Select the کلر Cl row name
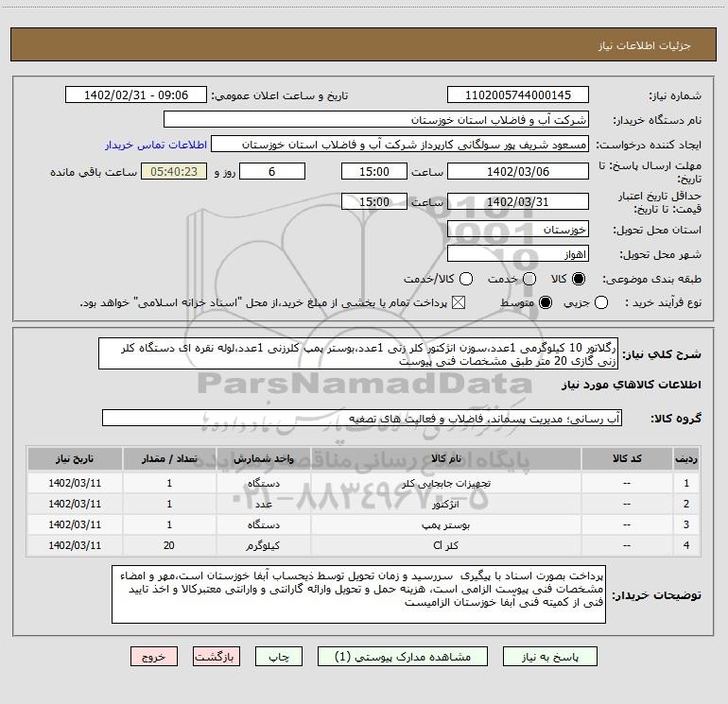Screen dimensions: 728x704 pos(445,545)
